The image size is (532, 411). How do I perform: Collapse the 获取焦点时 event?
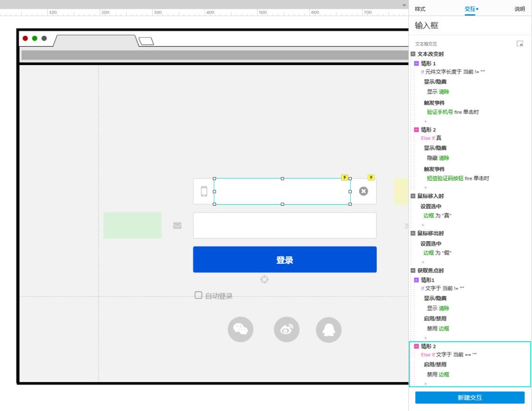pyautogui.click(x=413, y=271)
